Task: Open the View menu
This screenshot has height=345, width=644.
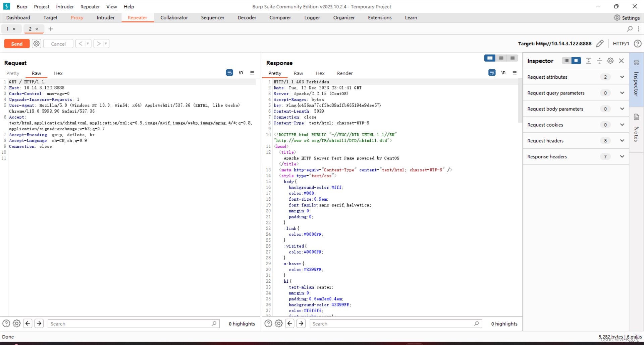Action: 112,7
